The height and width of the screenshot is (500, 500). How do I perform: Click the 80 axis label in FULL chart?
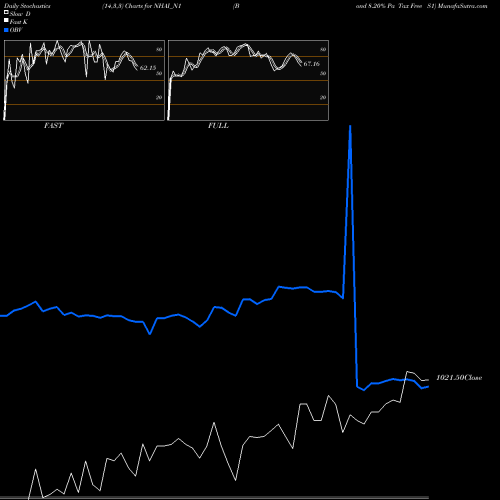click(x=323, y=49)
